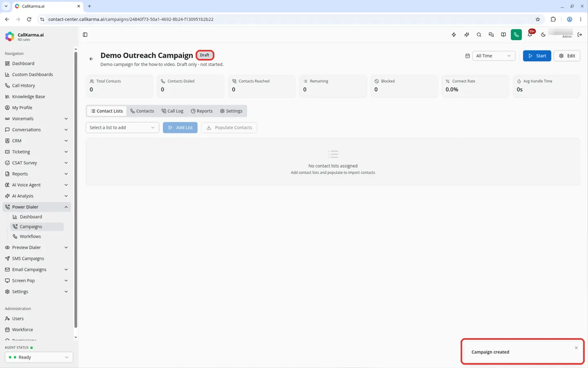The width and height of the screenshot is (588, 368).
Task: Expand the Voicemails menu
Action: tap(36, 119)
